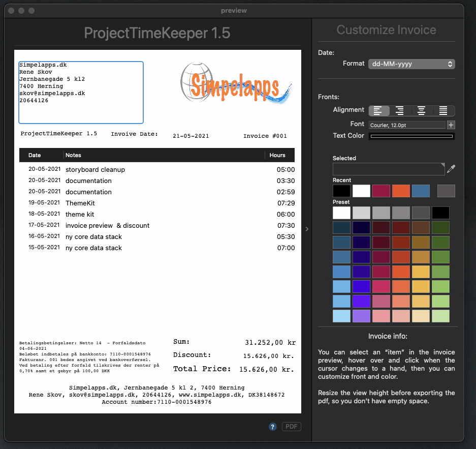
Task: Click the sender address text box
Action: tap(81, 93)
